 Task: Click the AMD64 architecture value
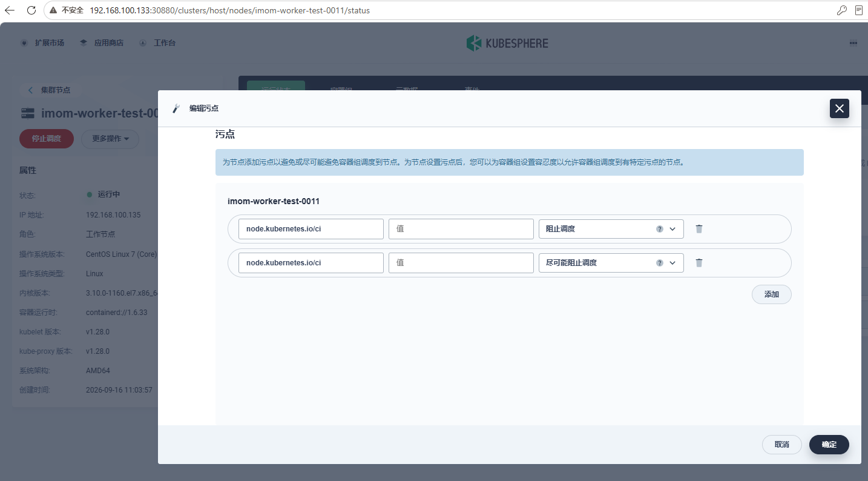point(98,371)
